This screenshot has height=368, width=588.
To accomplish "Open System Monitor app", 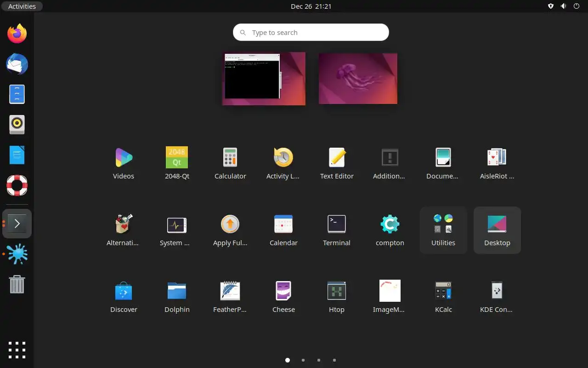I will pos(177,230).
